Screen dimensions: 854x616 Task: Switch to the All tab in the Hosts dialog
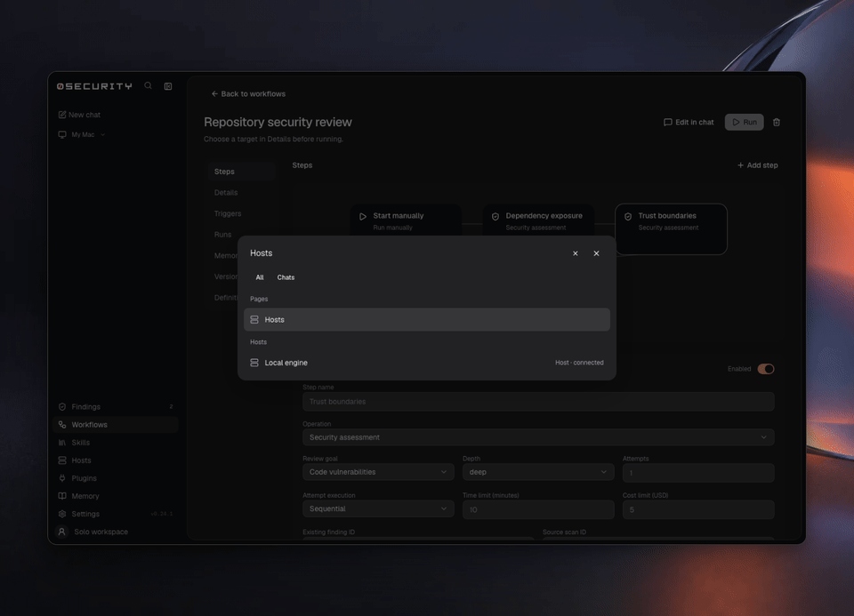(x=260, y=277)
